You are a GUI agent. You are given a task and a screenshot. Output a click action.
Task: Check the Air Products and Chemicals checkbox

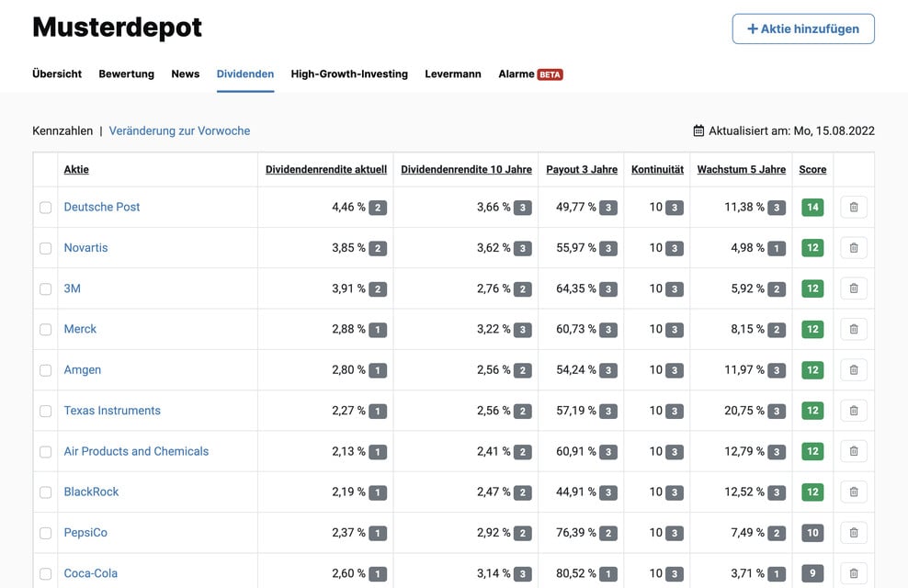[45, 451]
